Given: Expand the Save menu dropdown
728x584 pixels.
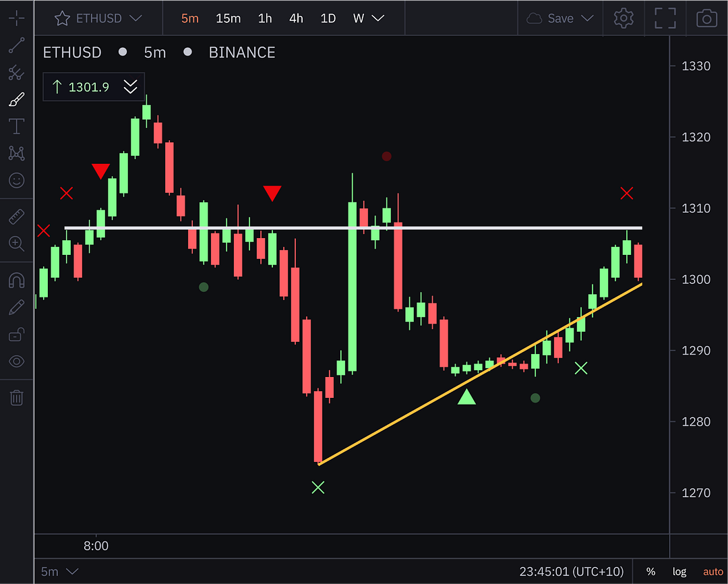Looking at the screenshot, I should pos(586,18).
